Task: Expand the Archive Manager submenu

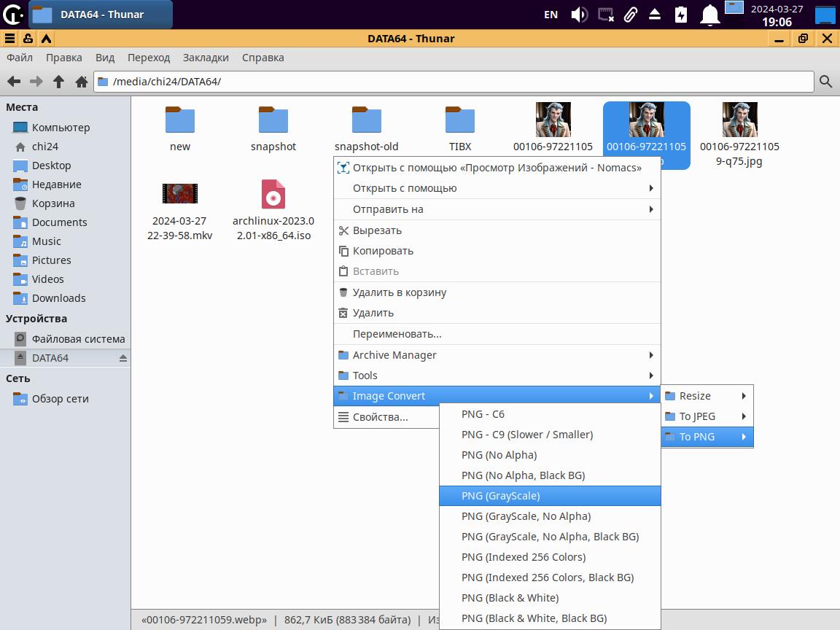Action: tap(496, 355)
